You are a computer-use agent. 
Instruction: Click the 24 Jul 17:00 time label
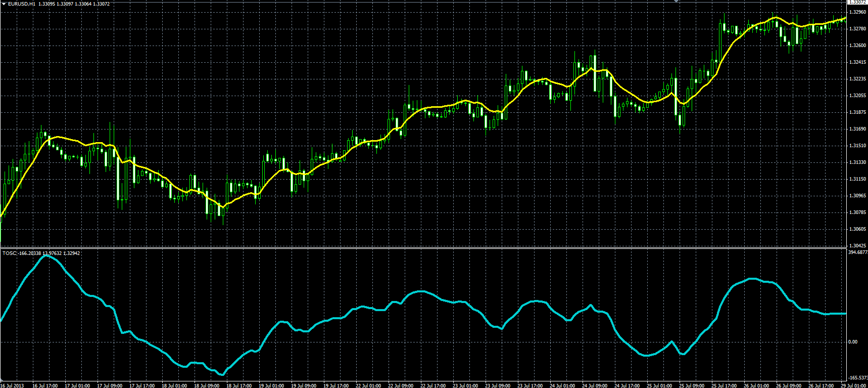tap(627, 385)
